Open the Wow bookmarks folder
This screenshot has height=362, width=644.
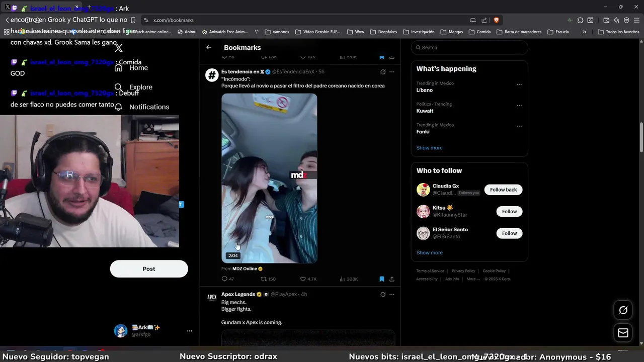(355, 32)
